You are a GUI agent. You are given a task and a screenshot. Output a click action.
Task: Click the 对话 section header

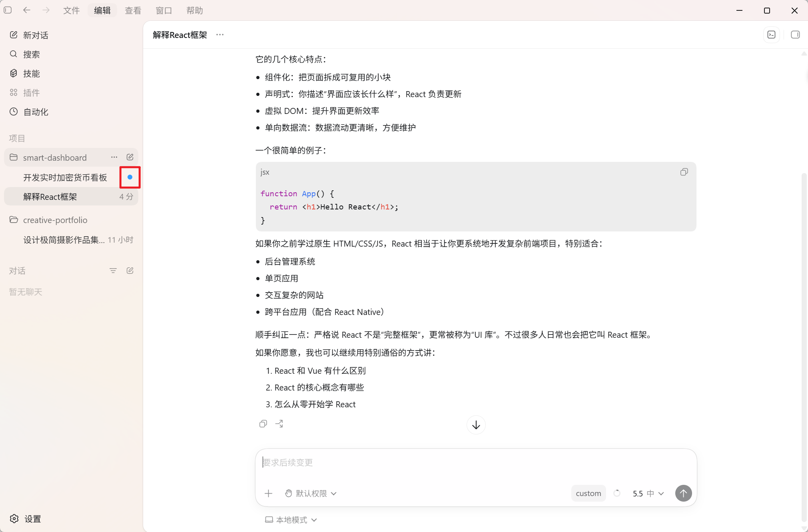pos(17,271)
